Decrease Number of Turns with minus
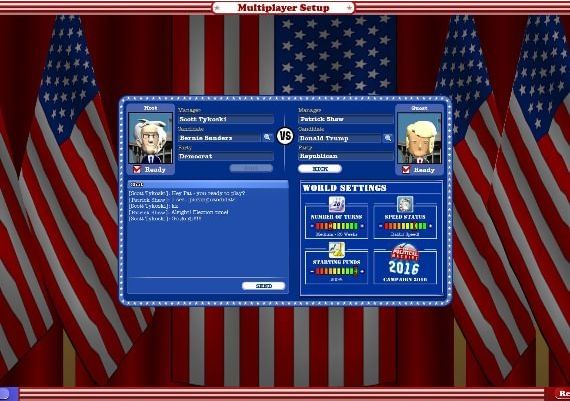Screen dimensions: 570x401 [312, 226]
